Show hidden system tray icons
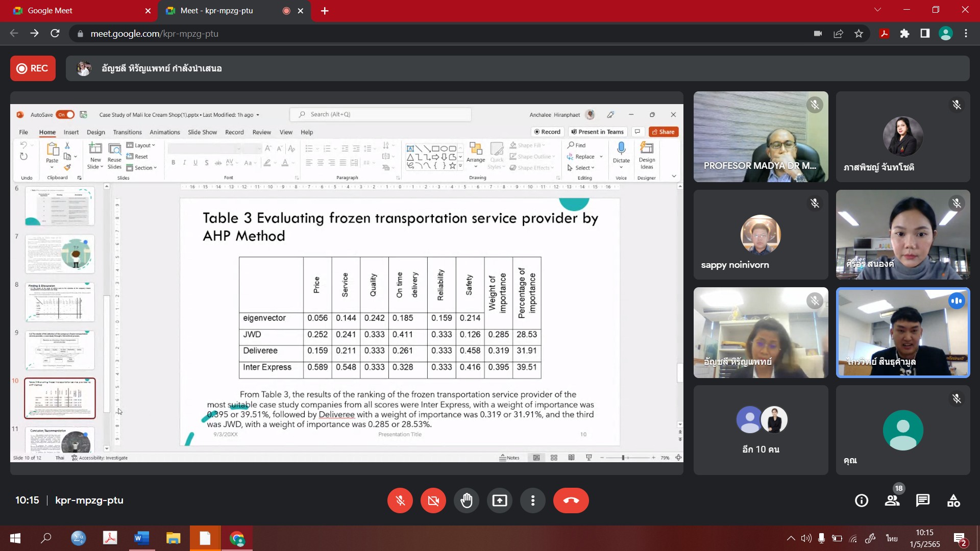 (791, 538)
